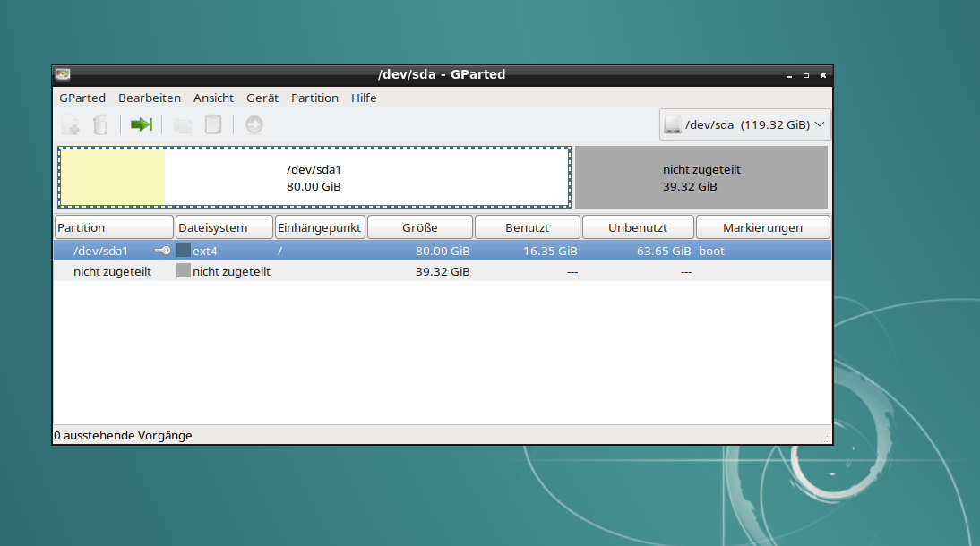Image resolution: width=980 pixels, height=546 pixels.
Task: Click the window resize grip corner
Action: click(826, 439)
